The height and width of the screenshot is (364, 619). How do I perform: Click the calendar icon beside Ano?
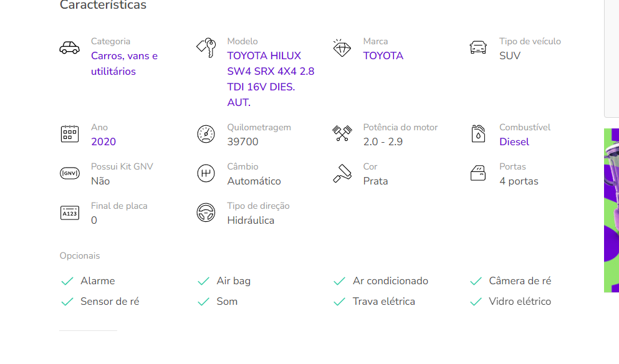click(69, 134)
